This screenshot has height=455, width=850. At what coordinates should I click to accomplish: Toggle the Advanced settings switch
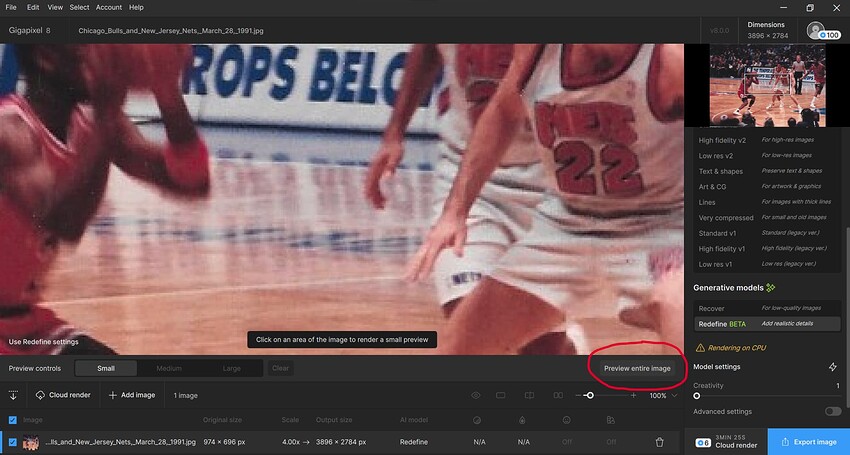tap(833, 412)
